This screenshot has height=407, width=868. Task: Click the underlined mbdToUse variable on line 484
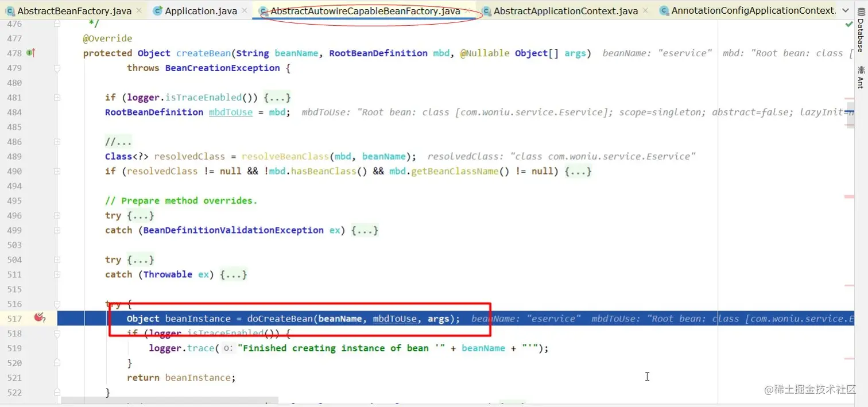tap(231, 112)
